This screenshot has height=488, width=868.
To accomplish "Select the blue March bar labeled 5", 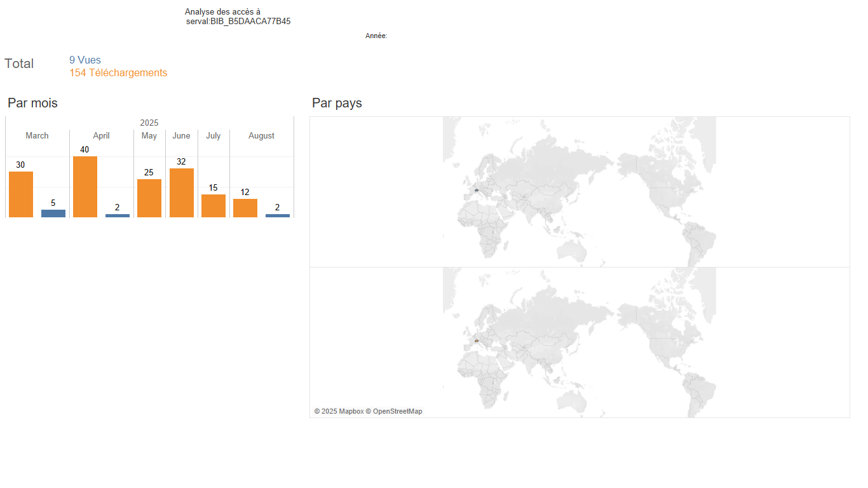I will point(53,213).
